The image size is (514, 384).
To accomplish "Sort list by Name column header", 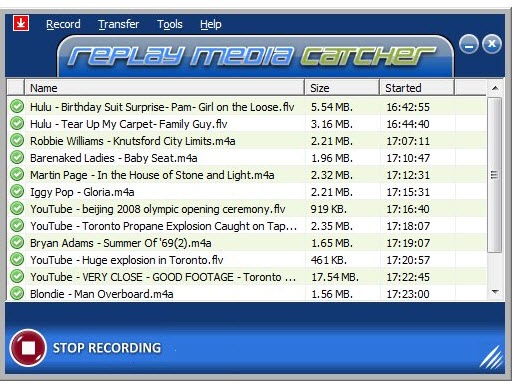I will (164, 88).
